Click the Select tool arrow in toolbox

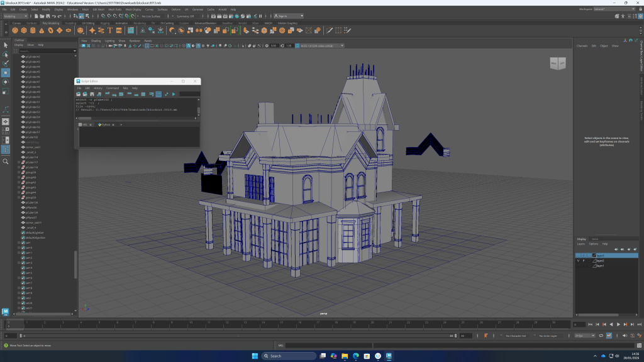tap(6, 45)
